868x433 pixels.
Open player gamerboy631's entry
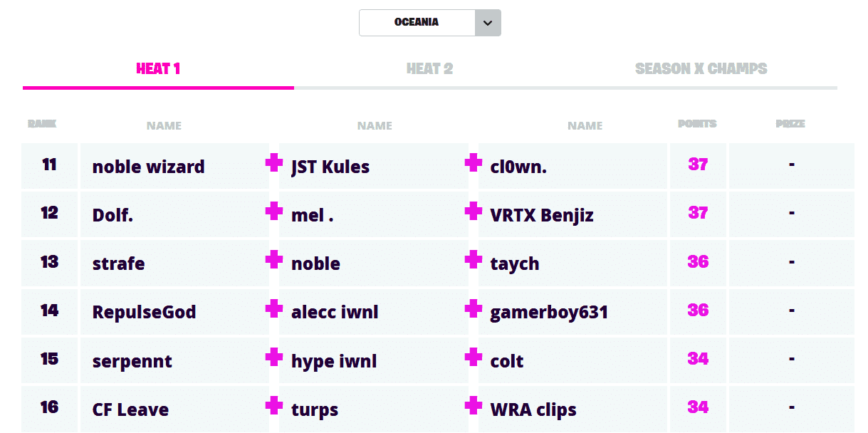(548, 313)
